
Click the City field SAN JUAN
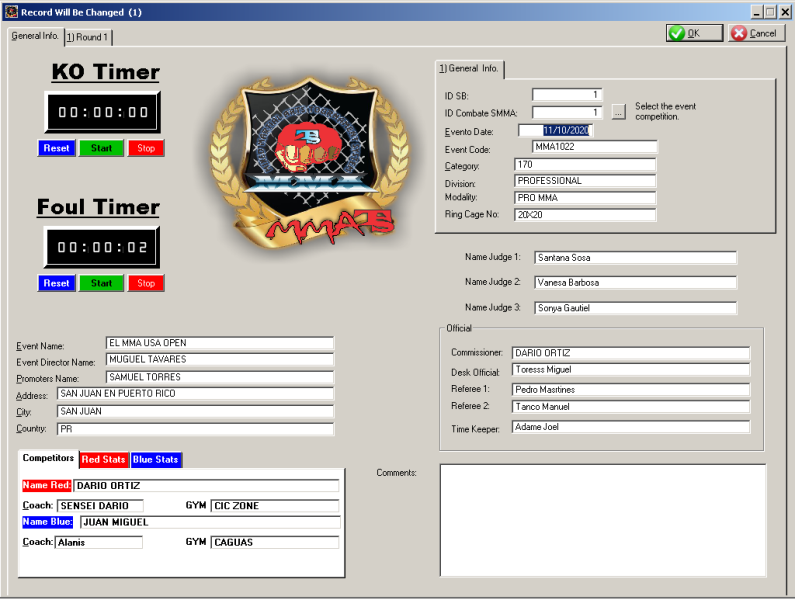click(x=195, y=411)
